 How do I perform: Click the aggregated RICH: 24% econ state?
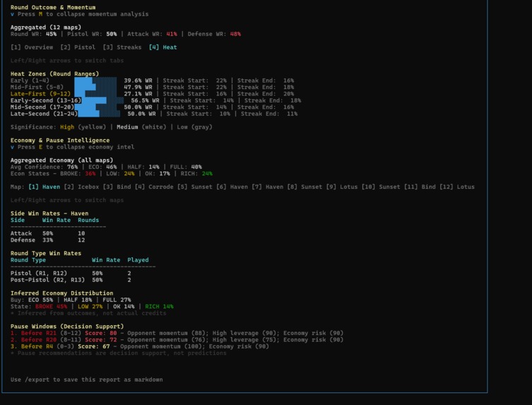[195, 173]
